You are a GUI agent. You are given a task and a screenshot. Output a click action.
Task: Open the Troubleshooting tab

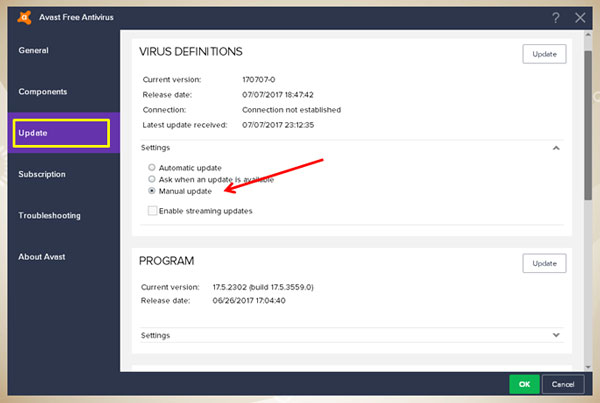[64, 216]
